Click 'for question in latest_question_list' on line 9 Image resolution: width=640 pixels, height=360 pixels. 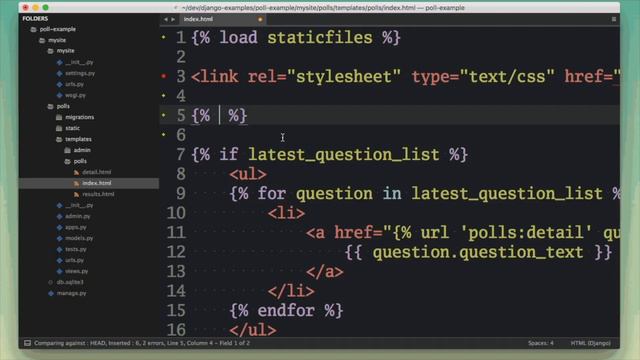click(430, 193)
